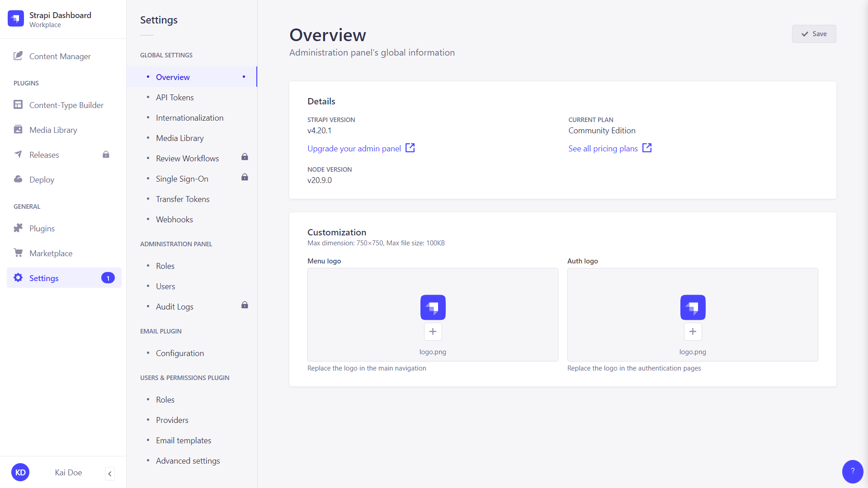
Task: Open the Webhooks settings entry
Action: click(175, 219)
